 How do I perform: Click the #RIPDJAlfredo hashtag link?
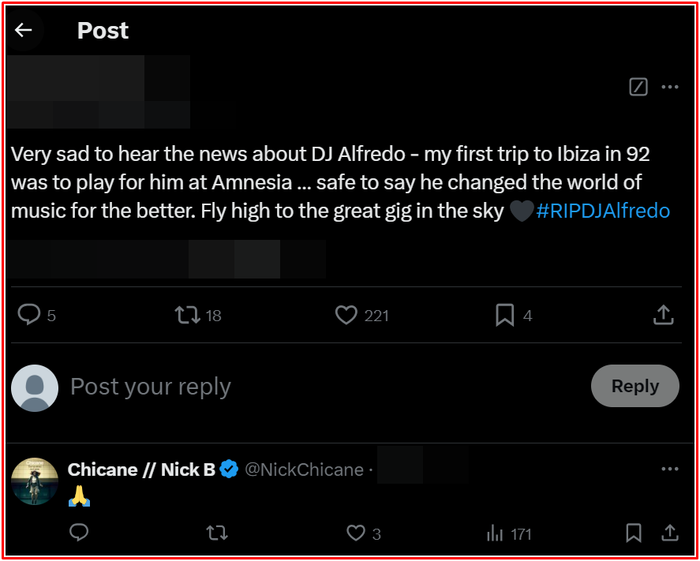point(603,211)
